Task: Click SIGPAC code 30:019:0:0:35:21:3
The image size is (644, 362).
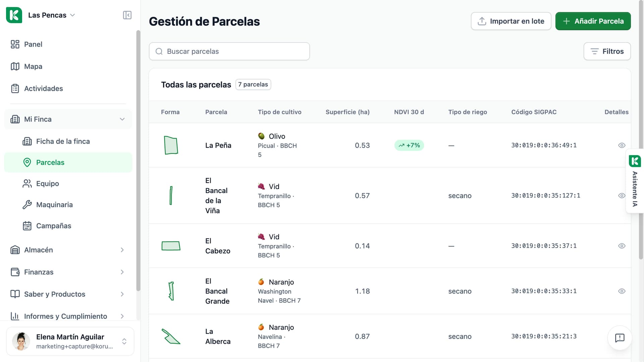Action: point(544,336)
